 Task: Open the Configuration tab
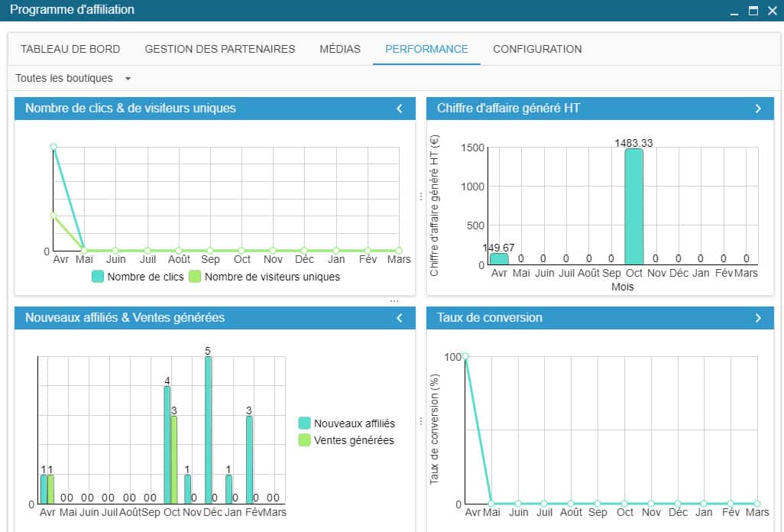[537, 49]
